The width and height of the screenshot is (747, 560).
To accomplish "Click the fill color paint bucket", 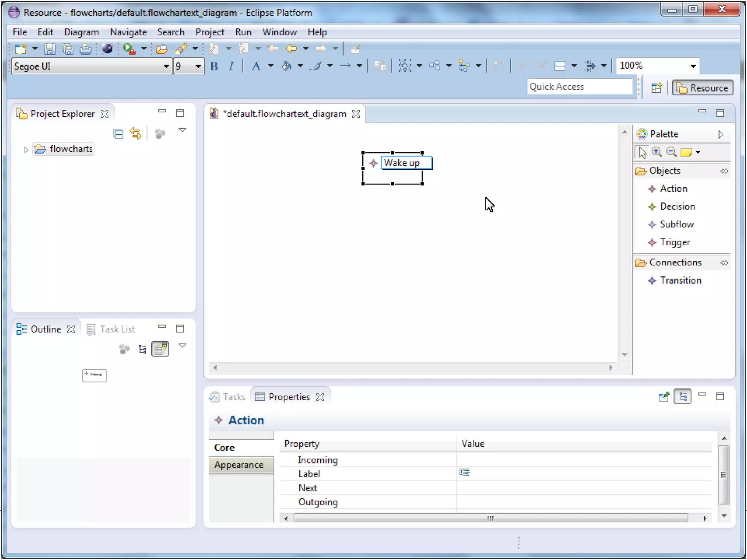I will [287, 66].
